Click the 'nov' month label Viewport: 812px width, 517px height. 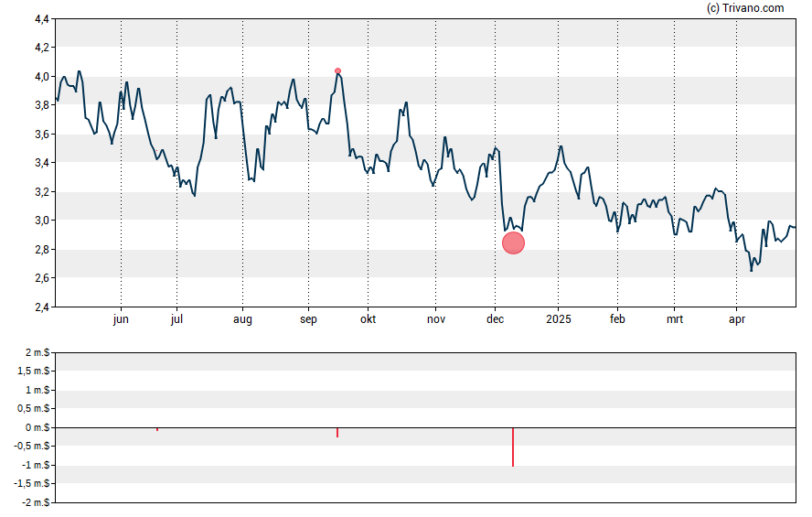436,319
